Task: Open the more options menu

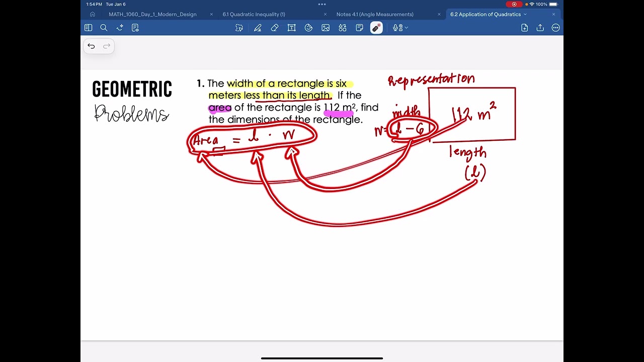Action: pos(556,28)
